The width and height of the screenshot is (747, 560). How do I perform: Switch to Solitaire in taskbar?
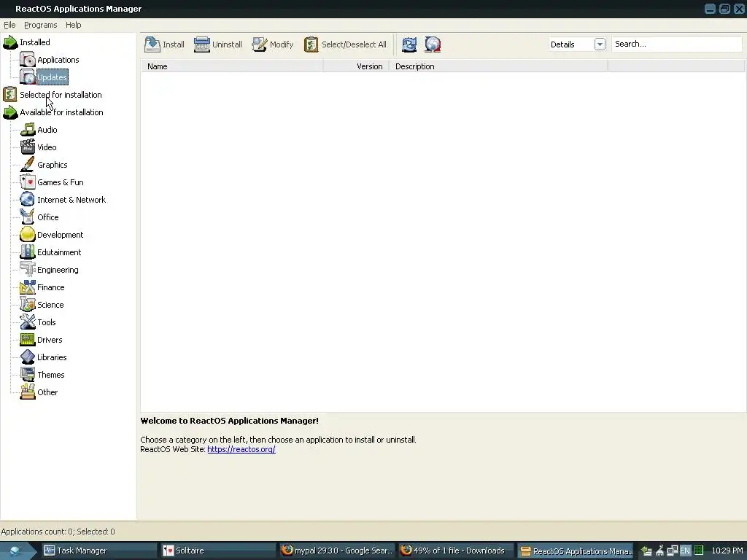tap(217, 551)
